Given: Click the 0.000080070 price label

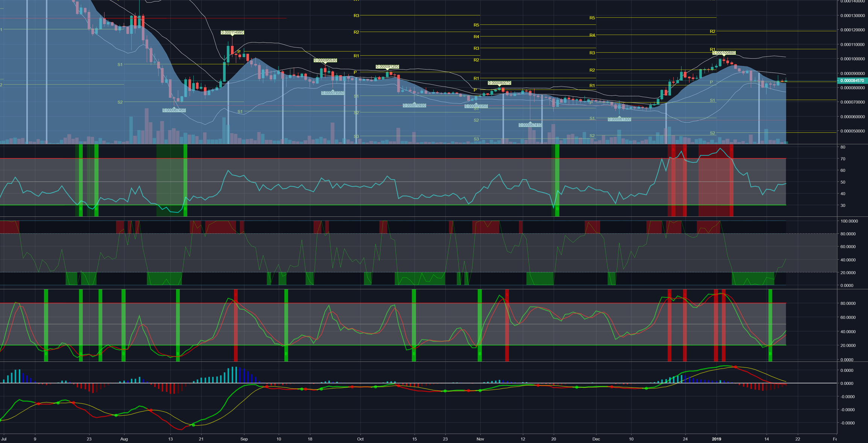Looking at the screenshot, I should click(x=499, y=83).
